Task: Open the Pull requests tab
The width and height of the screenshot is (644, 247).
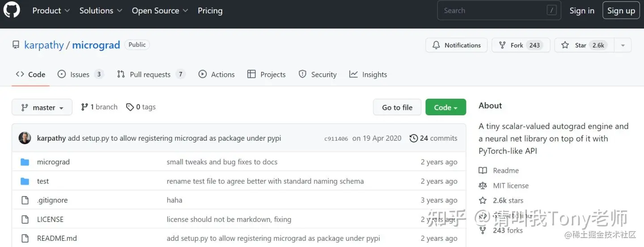Action: coord(150,75)
